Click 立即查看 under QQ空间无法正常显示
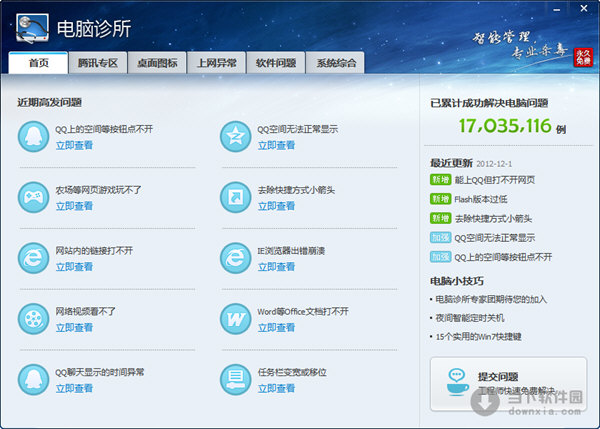 tap(276, 145)
